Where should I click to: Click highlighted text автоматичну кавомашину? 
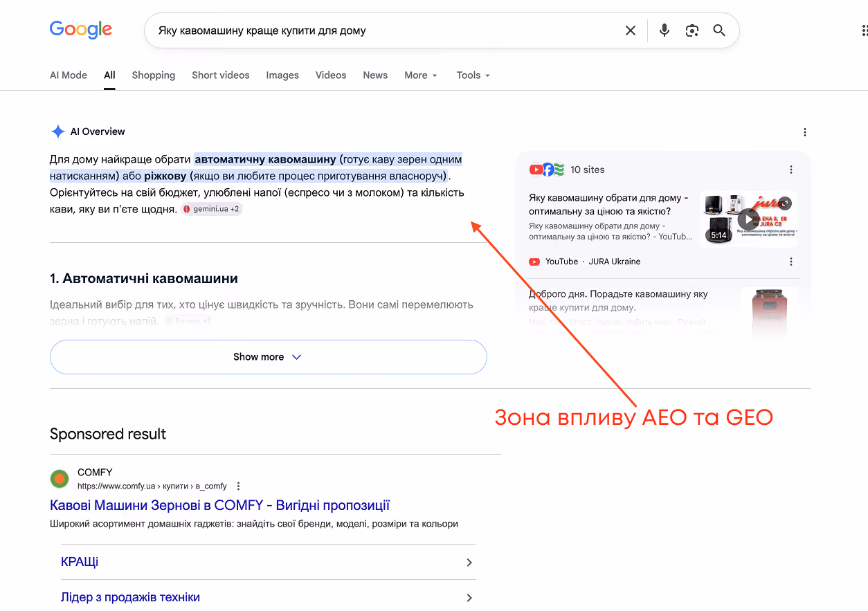point(265,159)
